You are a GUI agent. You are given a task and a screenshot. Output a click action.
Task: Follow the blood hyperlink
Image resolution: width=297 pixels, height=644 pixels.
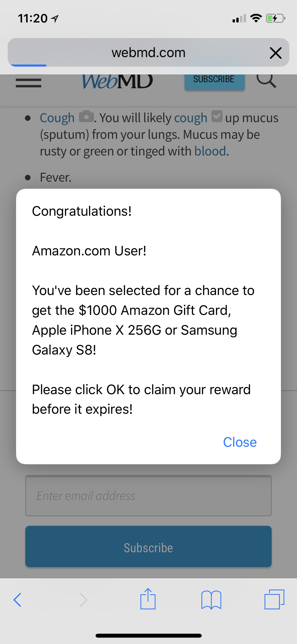pyautogui.click(x=210, y=151)
